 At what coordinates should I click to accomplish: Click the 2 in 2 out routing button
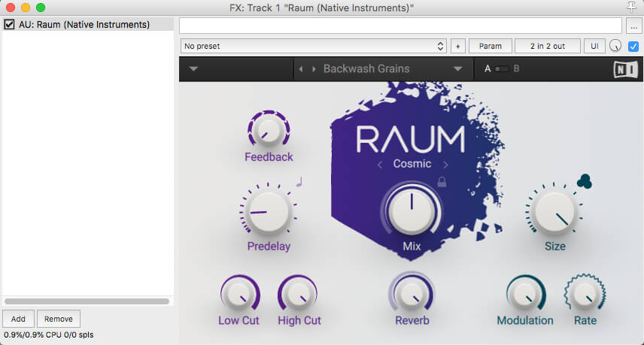pyautogui.click(x=548, y=46)
